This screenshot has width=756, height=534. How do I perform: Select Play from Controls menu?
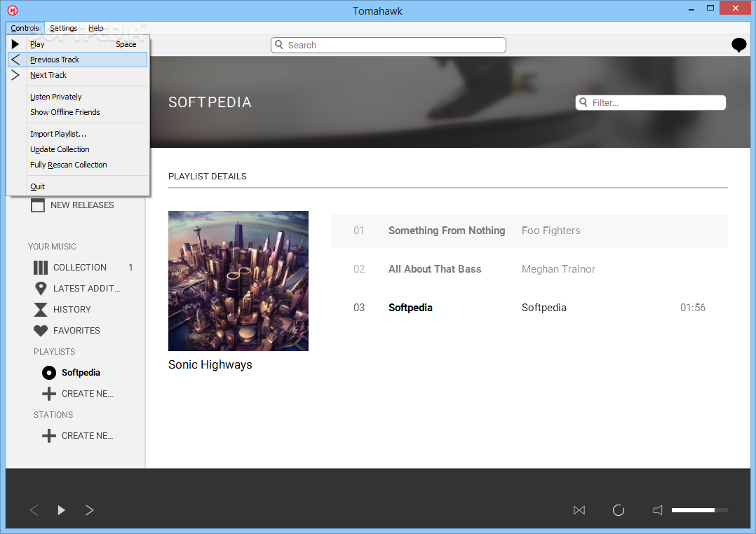pos(78,44)
